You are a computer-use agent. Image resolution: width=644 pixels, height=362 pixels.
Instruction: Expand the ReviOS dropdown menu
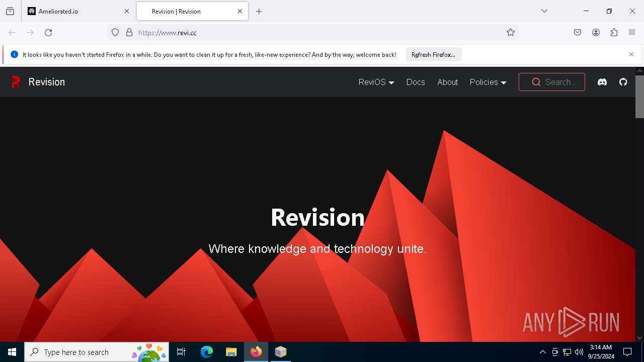click(376, 82)
